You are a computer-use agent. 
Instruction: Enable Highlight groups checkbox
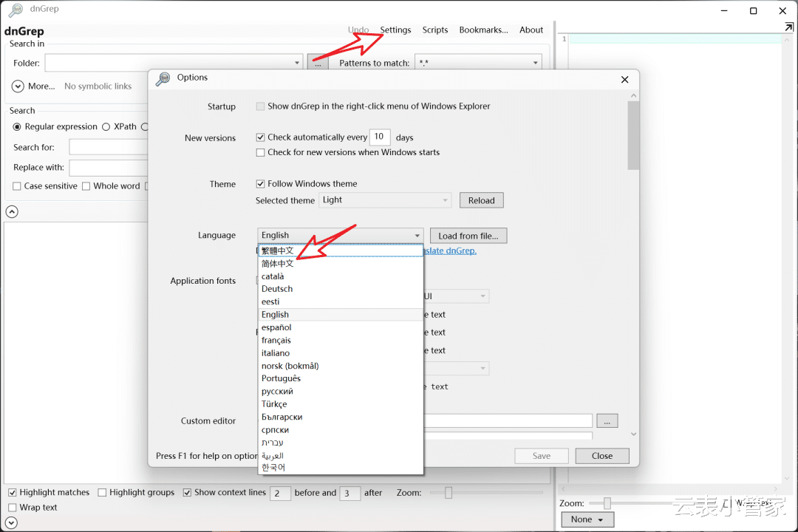point(102,493)
